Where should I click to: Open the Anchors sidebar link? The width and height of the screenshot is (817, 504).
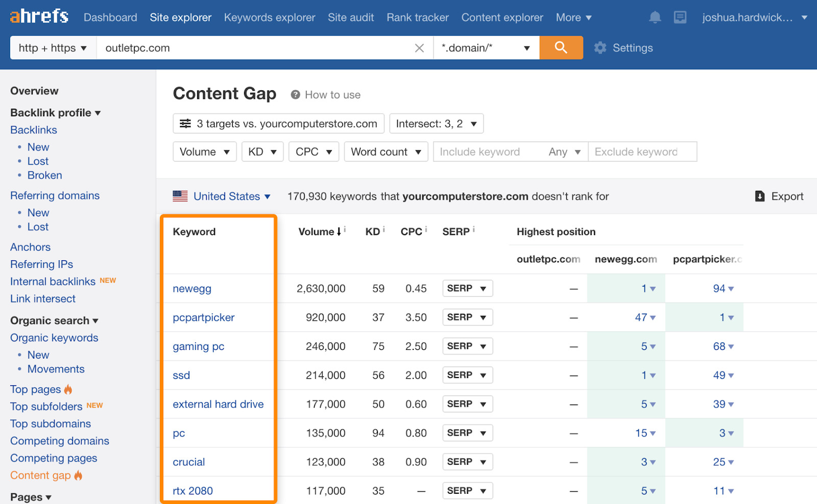point(31,247)
